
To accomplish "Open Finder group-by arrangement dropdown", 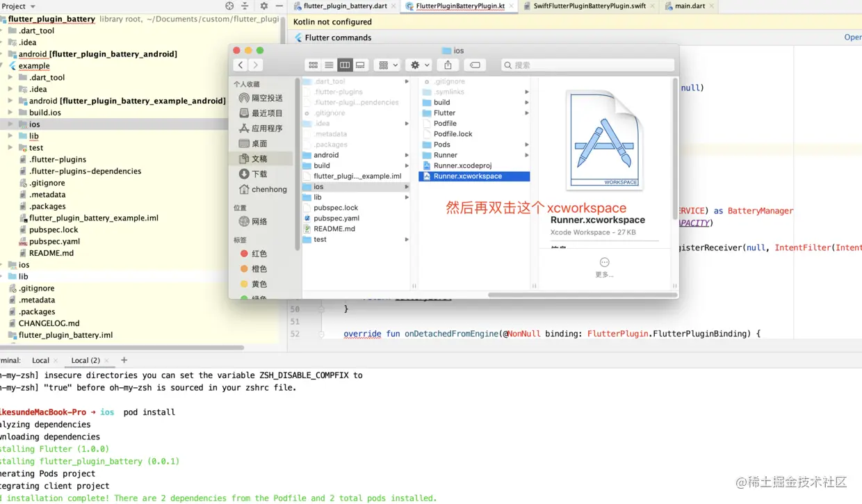I will 387,65.
